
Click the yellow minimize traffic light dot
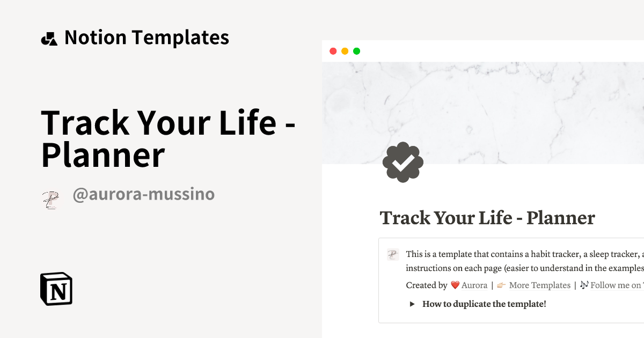pyautogui.click(x=345, y=50)
